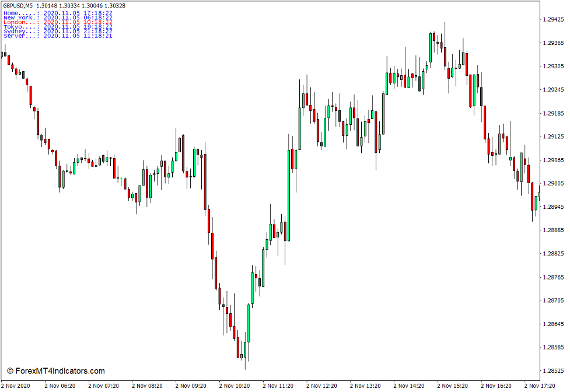Open the ForexMT4Indicators.com watermark link
570x392 pixels.
point(56,371)
